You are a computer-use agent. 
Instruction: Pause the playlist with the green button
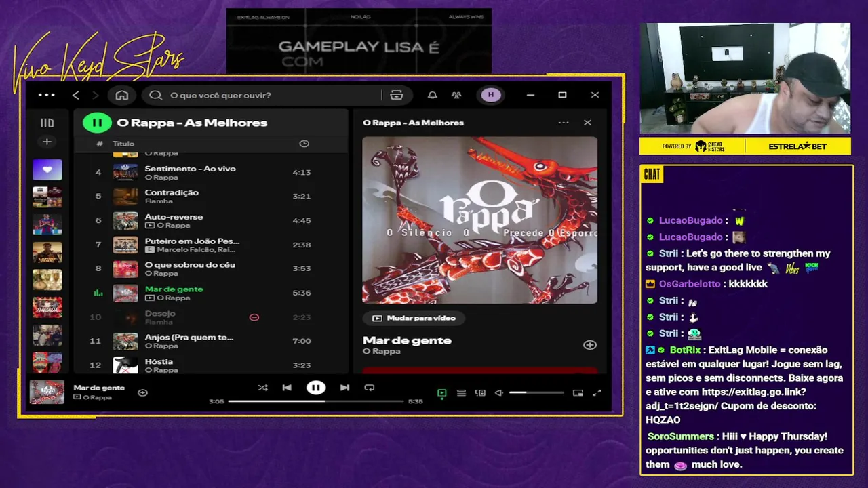97,123
